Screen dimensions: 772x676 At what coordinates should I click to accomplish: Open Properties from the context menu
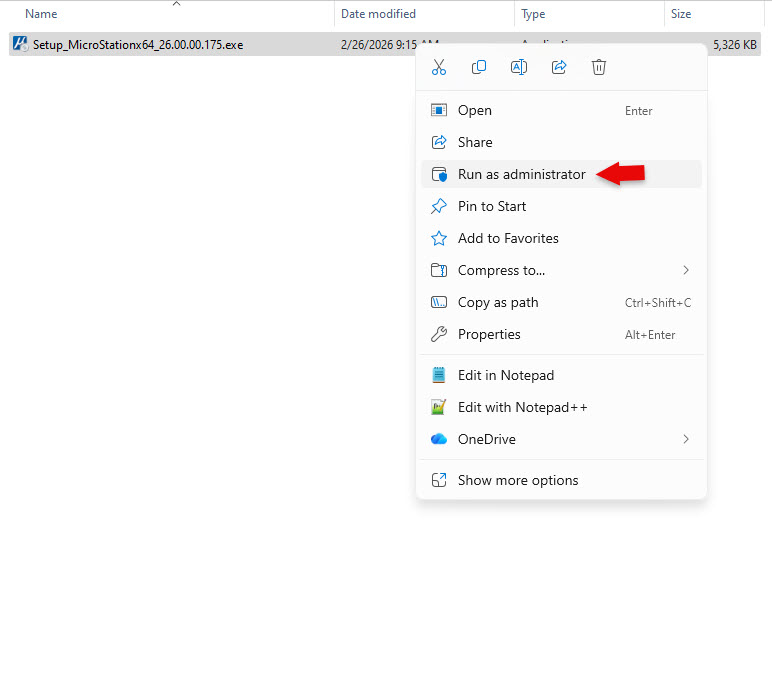(561, 334)
